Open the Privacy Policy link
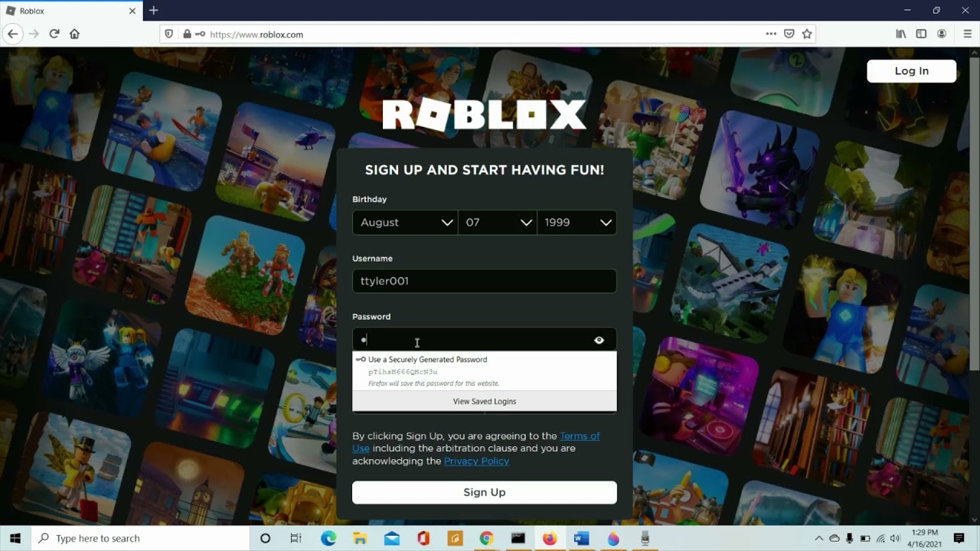This screenshot has height=551, width=980. pos(476,461)
